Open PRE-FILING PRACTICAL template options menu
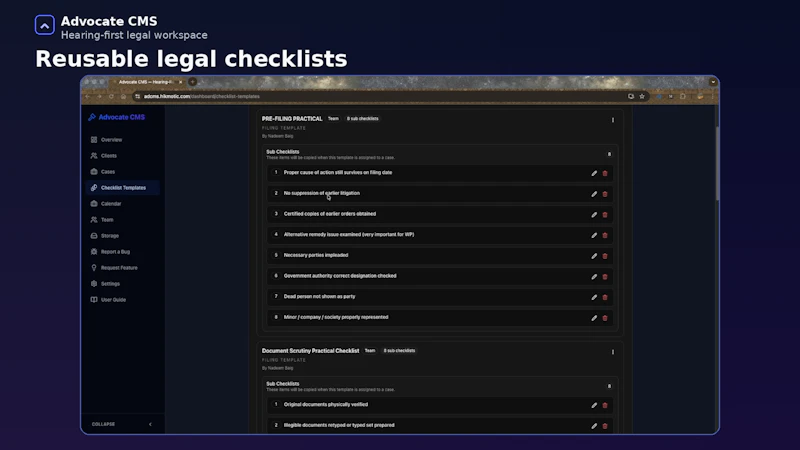This screenshot has height=450, width=800. [x=613, y=120]
